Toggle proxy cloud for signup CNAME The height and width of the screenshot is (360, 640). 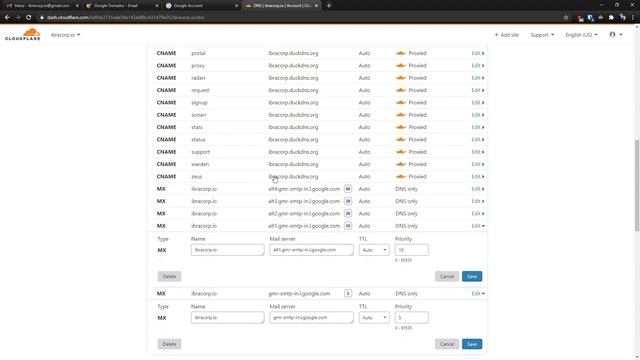pos(401,102)
